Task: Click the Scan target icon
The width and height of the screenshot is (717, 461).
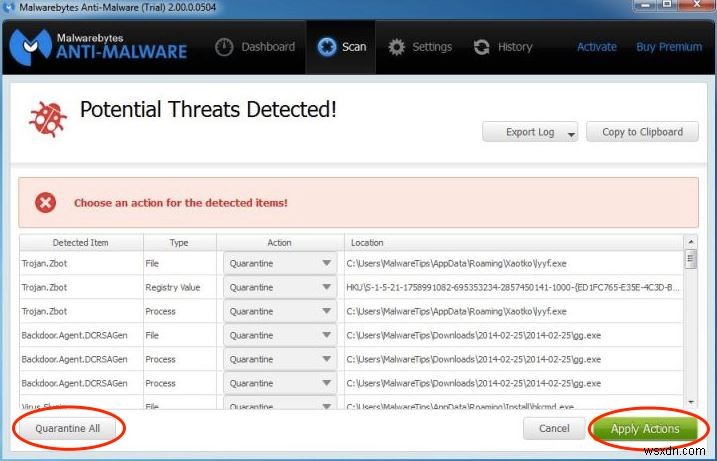Action: (326, 47)
